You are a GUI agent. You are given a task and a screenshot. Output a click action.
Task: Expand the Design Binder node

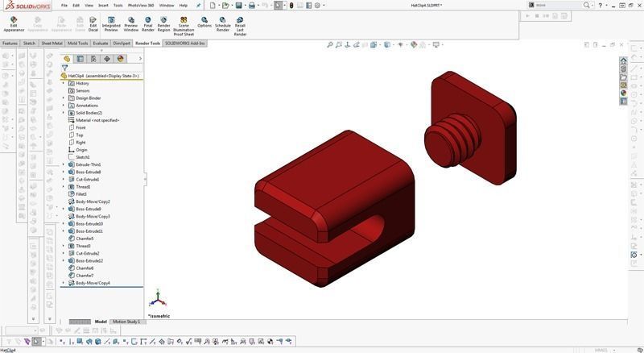[64, 98]
